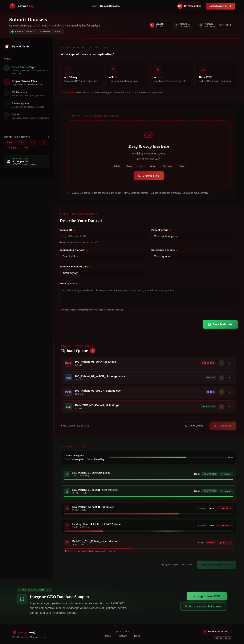The height and width of the screenshot is (644, 244).
Task: Remove MG_Patient_01_scRNAseq.h5ad from the queue
Action: coord(230,363)
